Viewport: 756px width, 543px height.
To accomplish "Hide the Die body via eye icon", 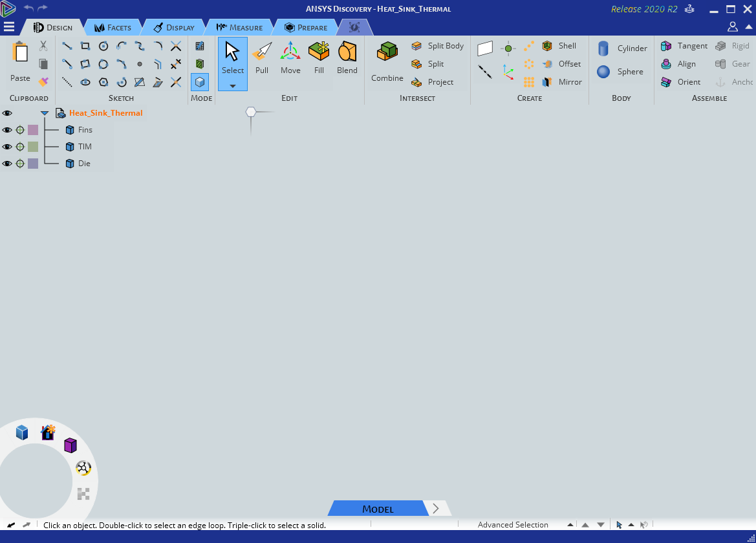I will pos(7,164).
